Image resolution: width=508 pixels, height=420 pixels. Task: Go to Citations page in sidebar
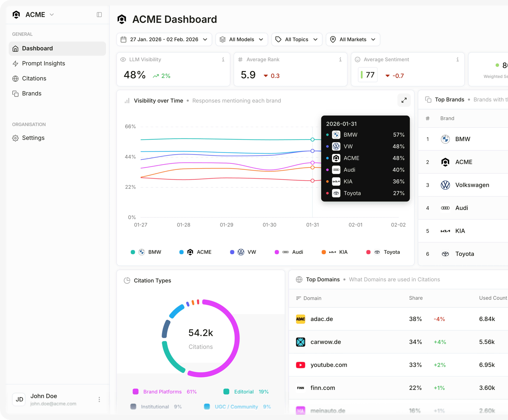point(34,78)
